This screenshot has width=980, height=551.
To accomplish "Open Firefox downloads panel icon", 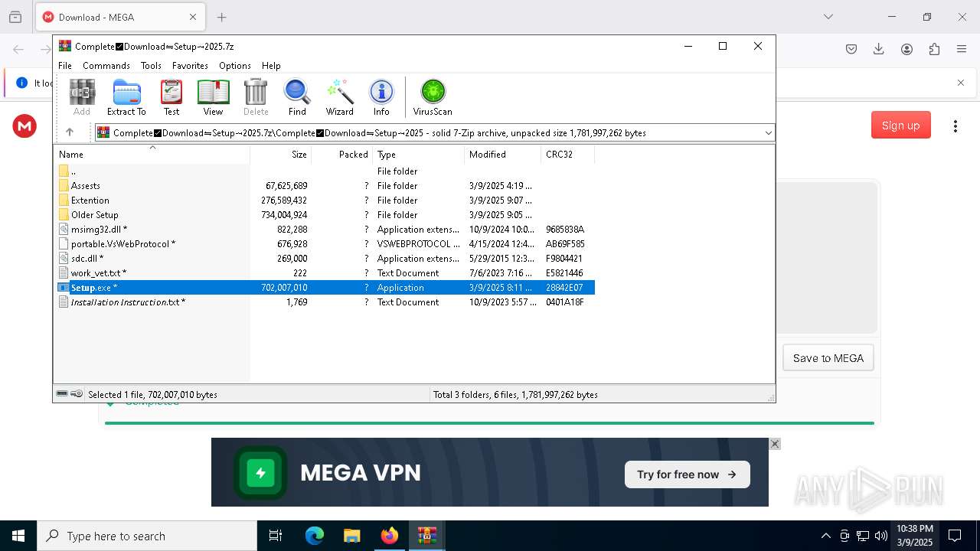I will [879, 49].
